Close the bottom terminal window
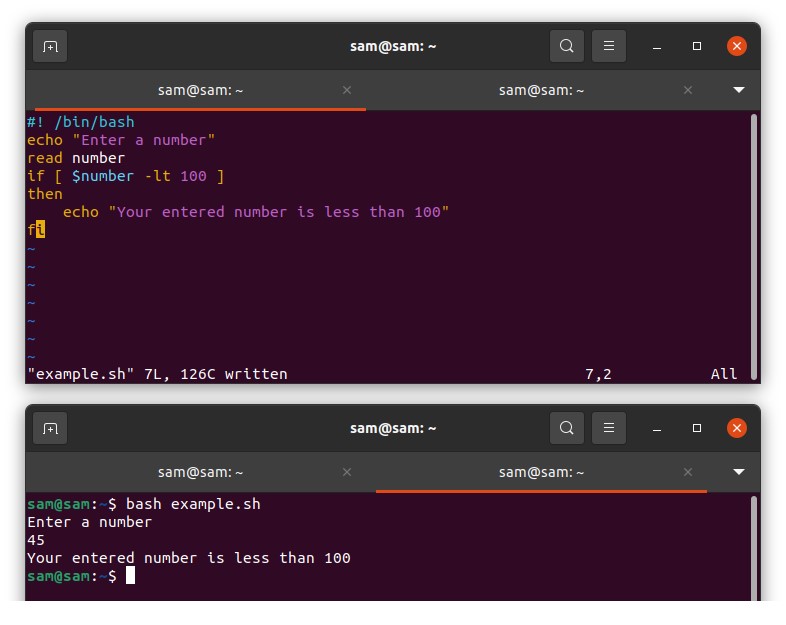The image size is (786, 625). 737,428
